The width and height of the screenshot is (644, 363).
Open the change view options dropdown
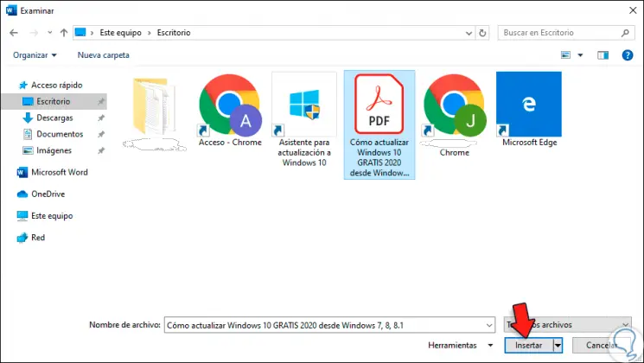tap(581, 54)
